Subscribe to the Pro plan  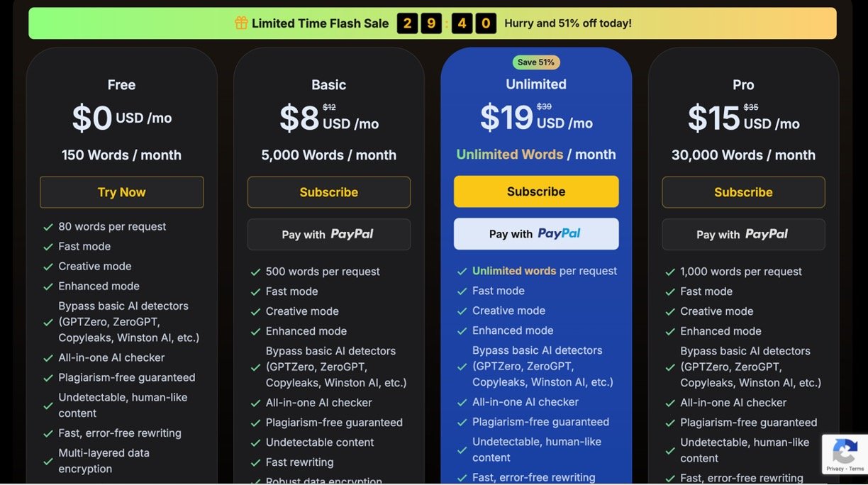coord(743,192)
